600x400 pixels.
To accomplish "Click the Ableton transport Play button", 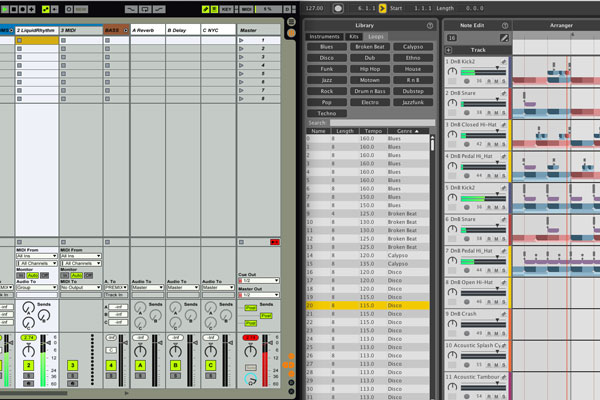I will (x=5, y=9).
